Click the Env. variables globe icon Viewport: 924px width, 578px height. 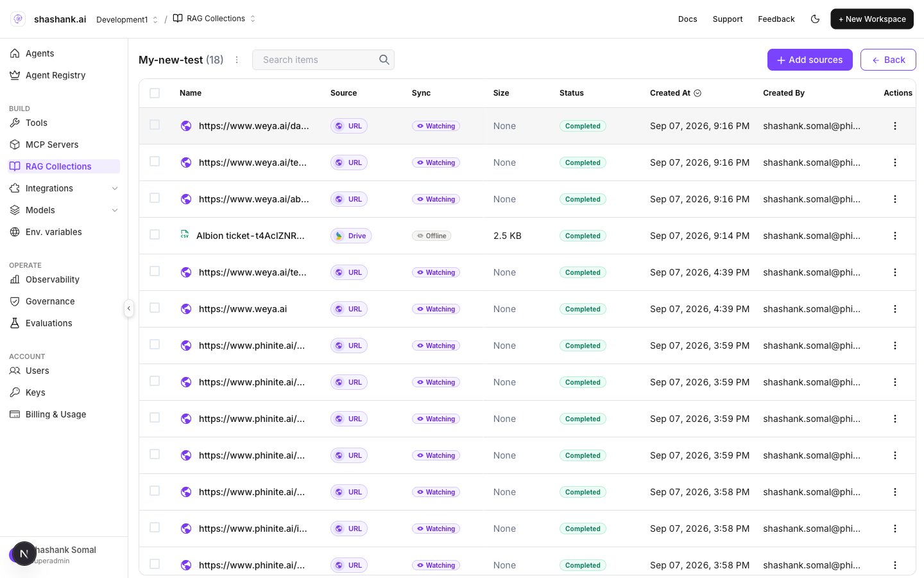(x=15, y=232)
